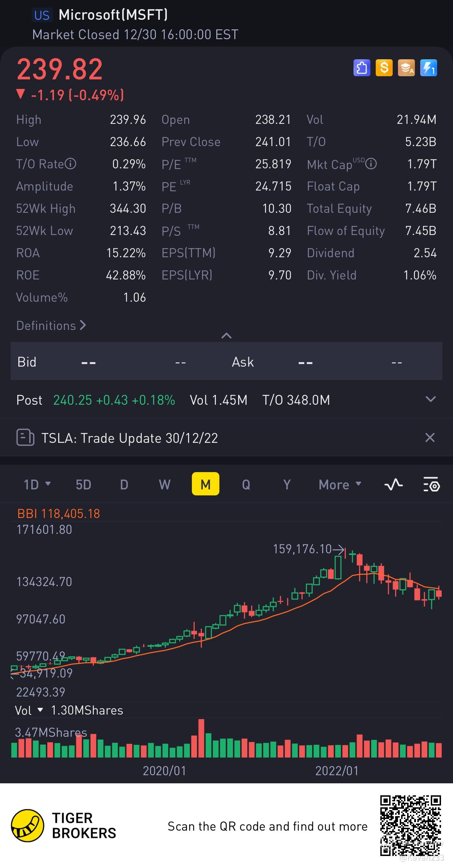Tap the T/O Rate info icon
Viewport: 453px width, 868px height.
pyautogui.click(x=71, y=164)
